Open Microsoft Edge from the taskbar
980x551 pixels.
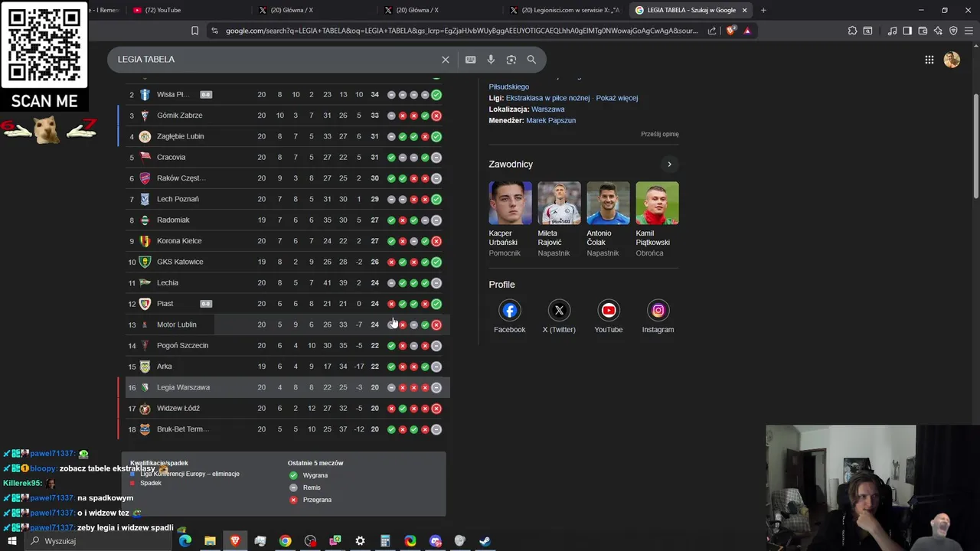[x=185, y=541]
